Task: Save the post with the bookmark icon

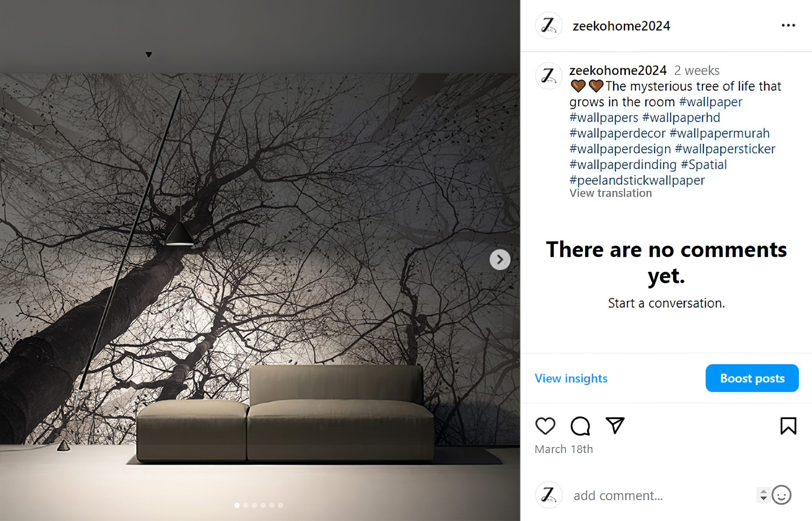Action: (788, 426)
